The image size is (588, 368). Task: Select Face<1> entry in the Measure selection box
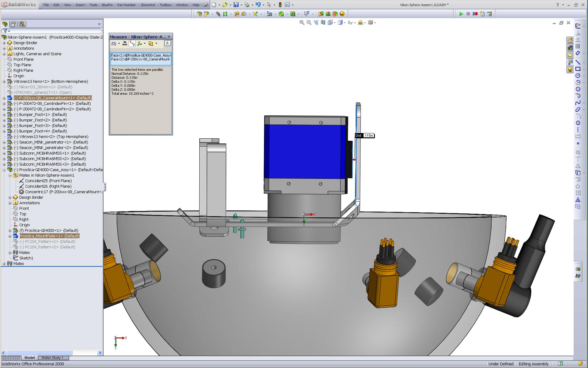point(141,55)
